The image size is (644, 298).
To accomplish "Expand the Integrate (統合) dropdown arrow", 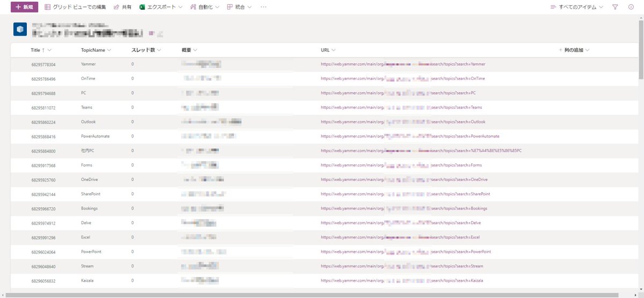I will (x=250, y=7).
